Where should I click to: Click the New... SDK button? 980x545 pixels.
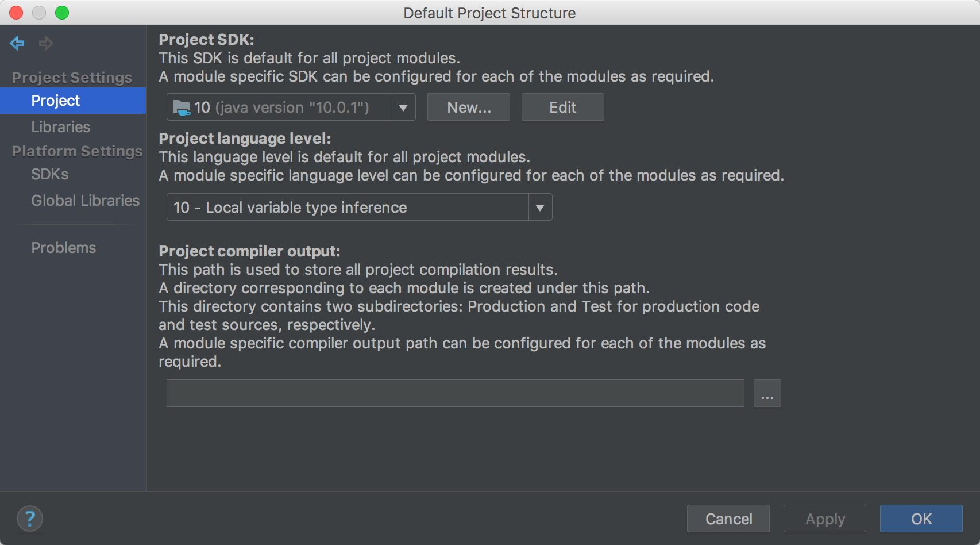coord(469,108)
